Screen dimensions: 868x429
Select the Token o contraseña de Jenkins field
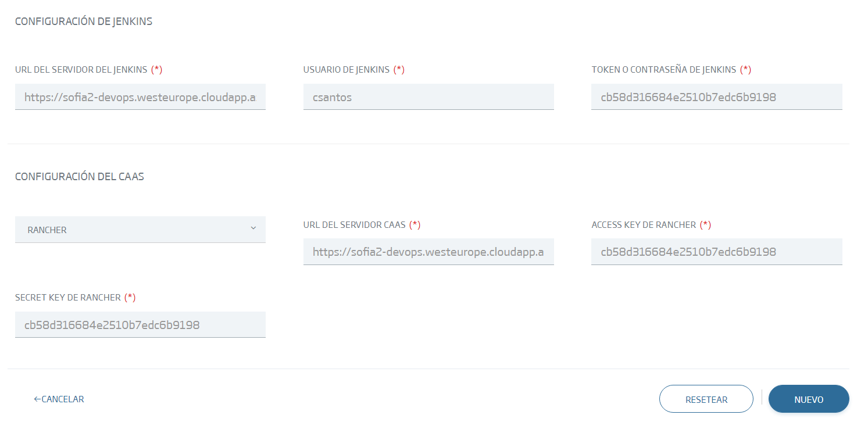716,97
